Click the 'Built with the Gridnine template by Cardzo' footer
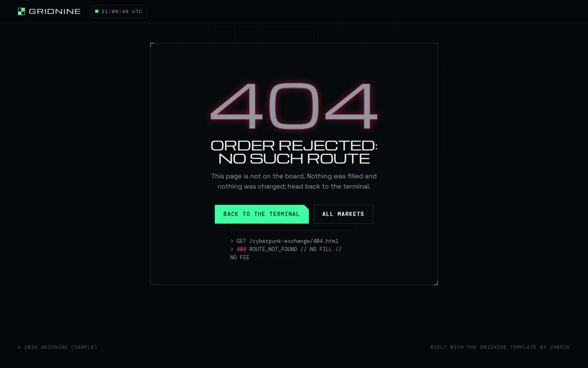 point(500,347)
